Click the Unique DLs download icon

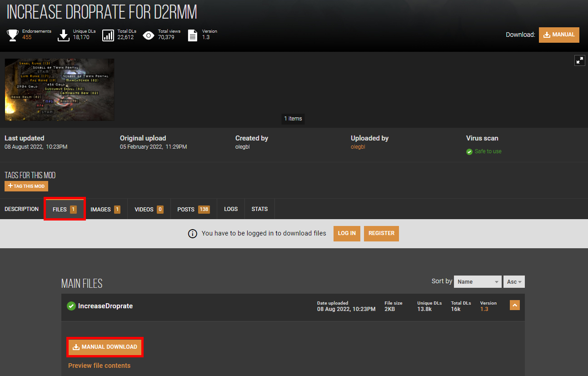[64, 35]
